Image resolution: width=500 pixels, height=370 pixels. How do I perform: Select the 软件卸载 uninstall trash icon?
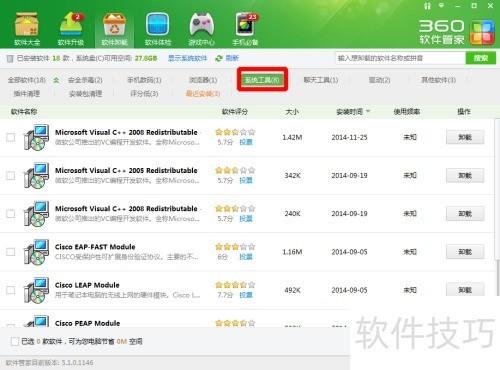pyautogui.click(x=114, y=29)
